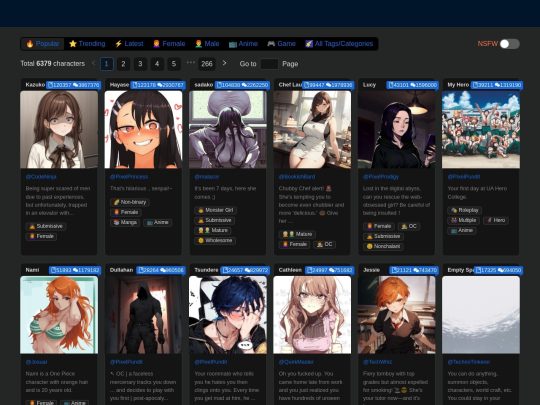The height and width of the screenshot is (405, 540).
Task: Select current page 1 button
Action: click(x=106, y=64)
